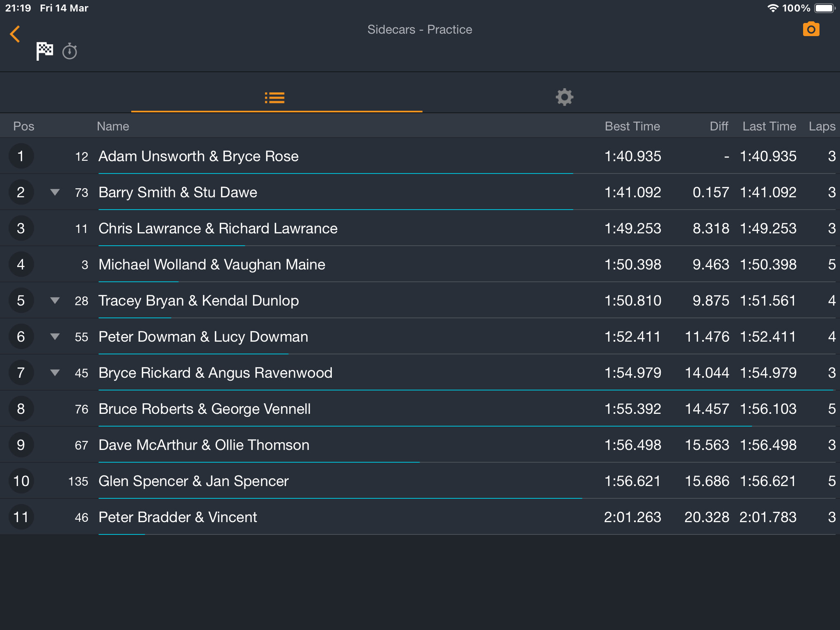
Task: Tap competitor number 135
Action: point(78,481)
